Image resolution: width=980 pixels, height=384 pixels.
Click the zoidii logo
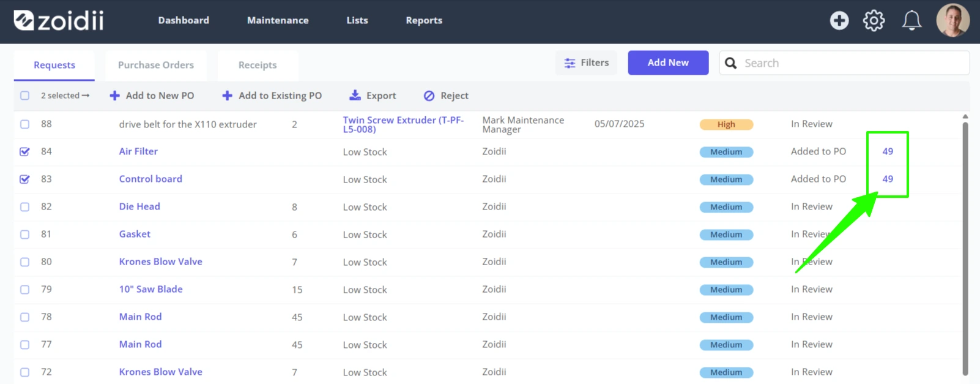coord(59,20)
